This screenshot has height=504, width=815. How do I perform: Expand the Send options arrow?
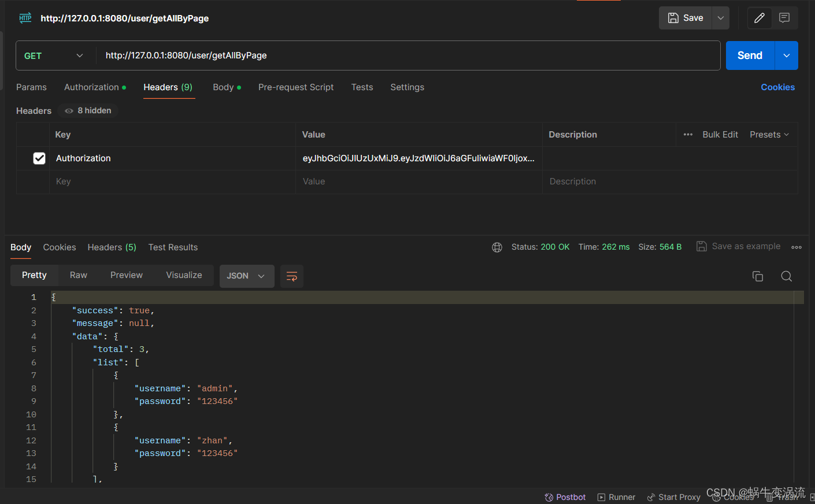787,55
